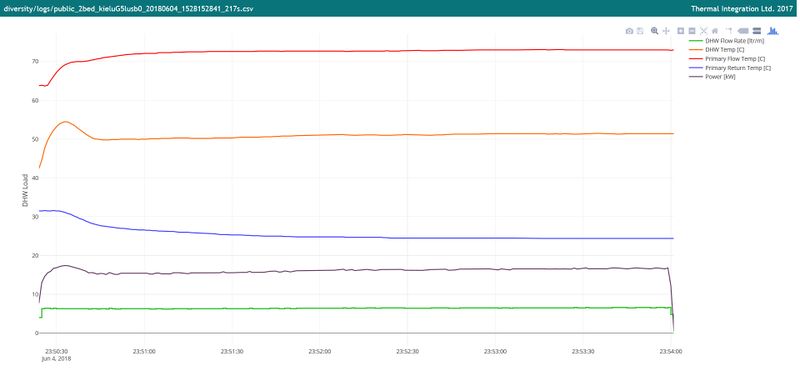Viewport: 800px width, 371px height.
Task: Click x-axis tick 23:50:30
Action: pos(56,351)
